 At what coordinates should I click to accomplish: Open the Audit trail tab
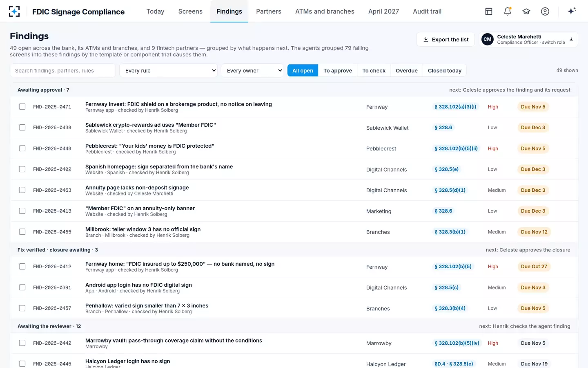(427, 11)
